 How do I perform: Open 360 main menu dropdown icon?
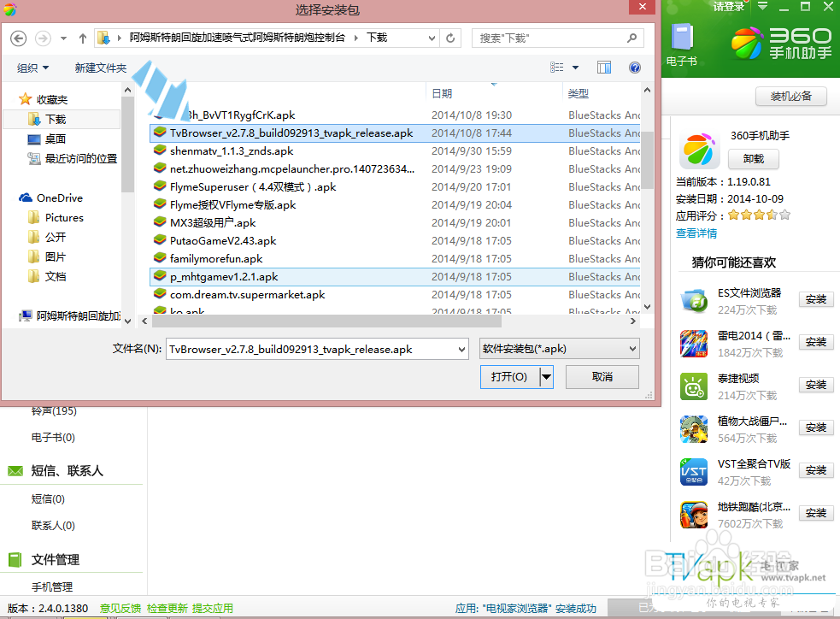pyautogui.click(x=762, y=7)
